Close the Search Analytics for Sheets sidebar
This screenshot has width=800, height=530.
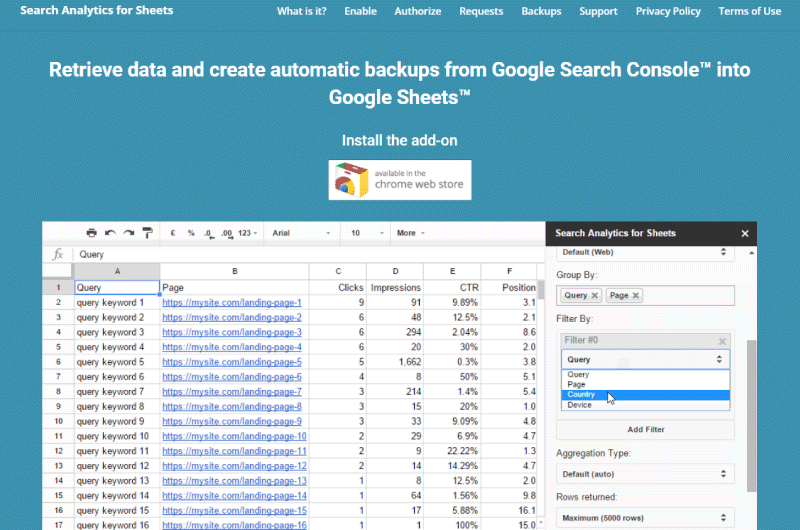pyautogui.click(x=745, y=234)
